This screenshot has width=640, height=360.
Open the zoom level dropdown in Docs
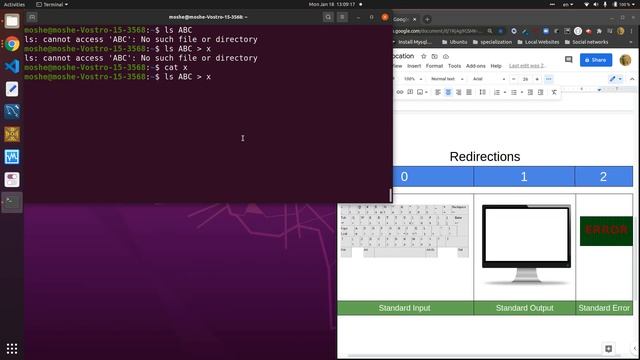pyautogui.click(x=413, y=79)
